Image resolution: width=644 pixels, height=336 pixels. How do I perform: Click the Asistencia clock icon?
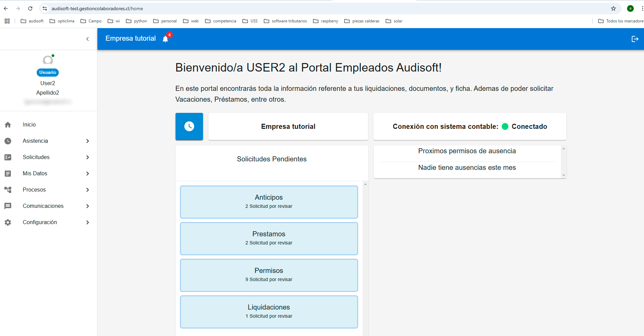coord(8,141)
